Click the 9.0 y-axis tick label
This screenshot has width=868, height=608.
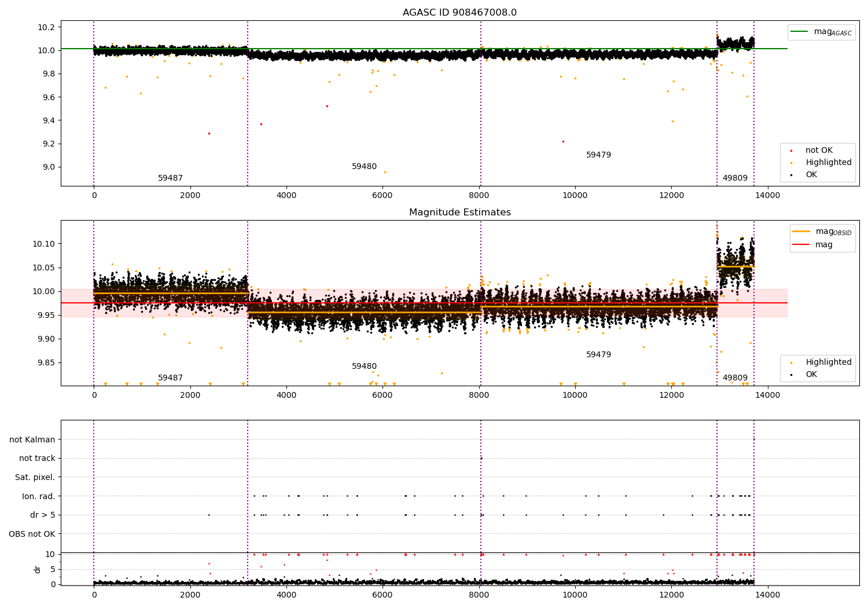(49, 167)
